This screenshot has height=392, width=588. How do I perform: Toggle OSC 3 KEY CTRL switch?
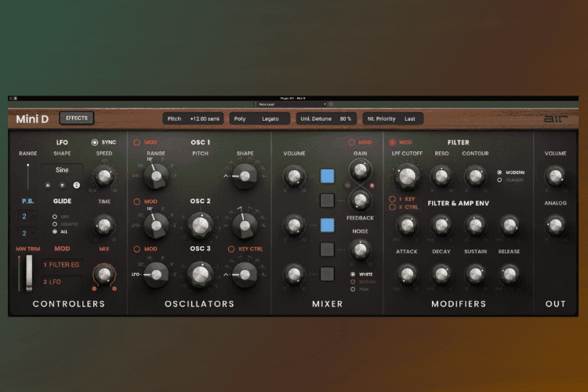coord(231,249)
